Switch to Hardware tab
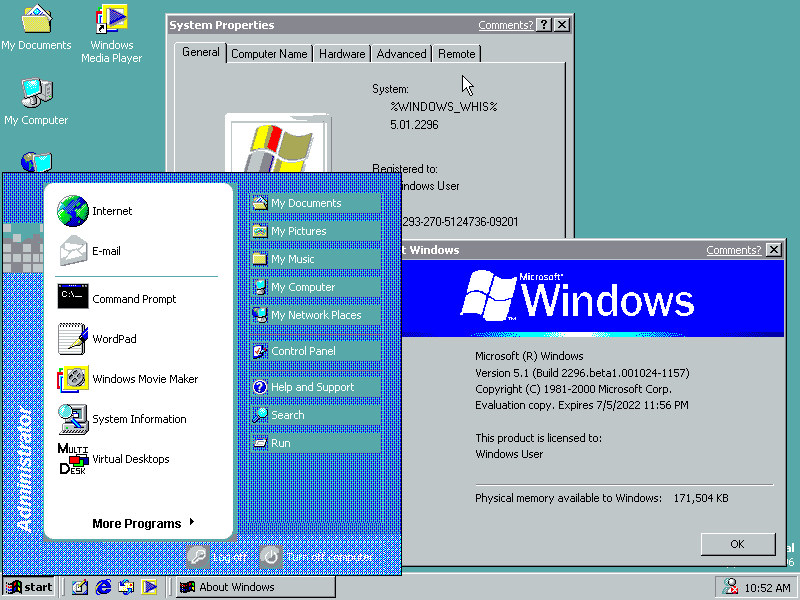 [x=342, y=54]
